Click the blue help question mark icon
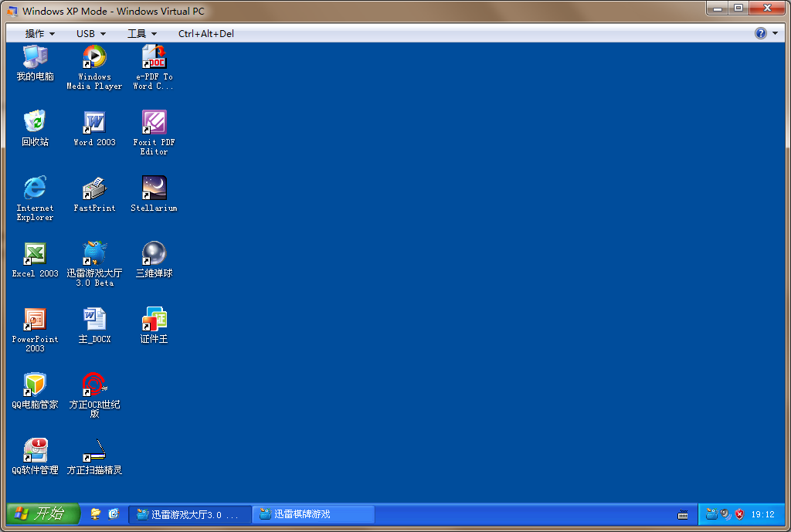This screenshot has width=791, height=532. (761, 33)
